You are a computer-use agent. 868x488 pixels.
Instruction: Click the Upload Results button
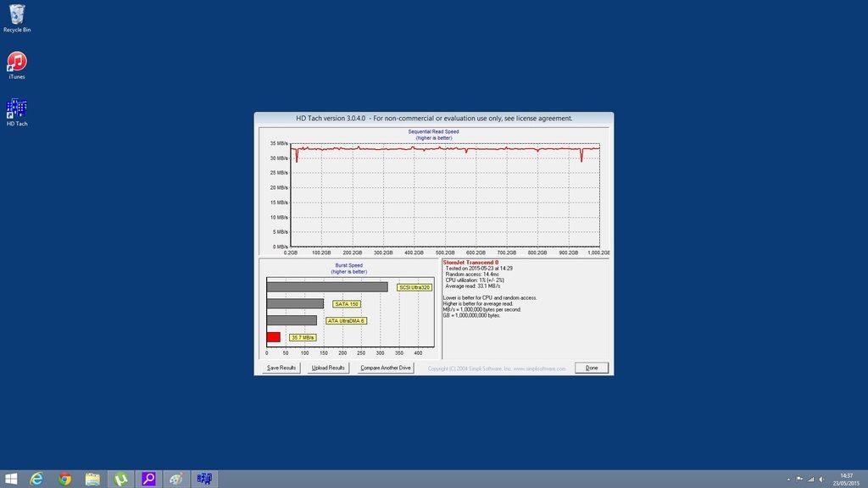click(x=328, y=368)
